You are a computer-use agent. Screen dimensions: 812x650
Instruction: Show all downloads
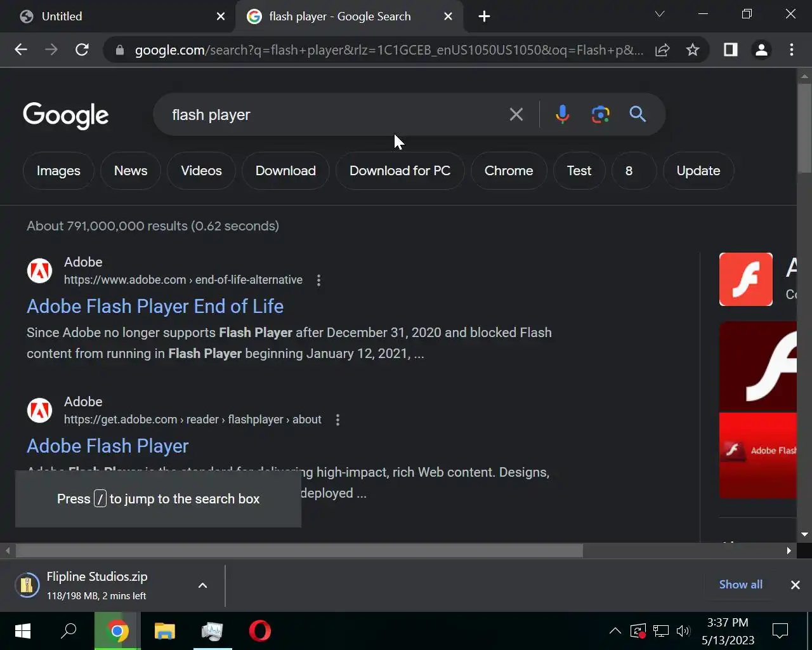(740, 585)
